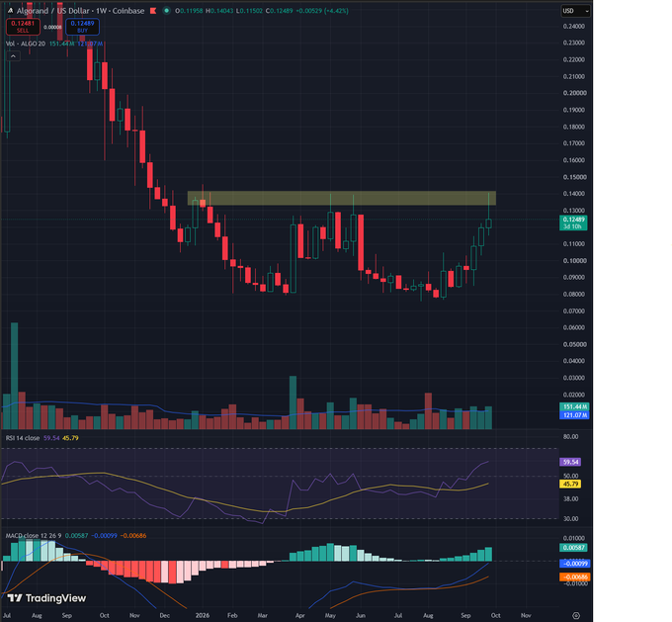Click the yellow 45.79 RSI MA axis label
672x622 pixels.
pos(570,484)
